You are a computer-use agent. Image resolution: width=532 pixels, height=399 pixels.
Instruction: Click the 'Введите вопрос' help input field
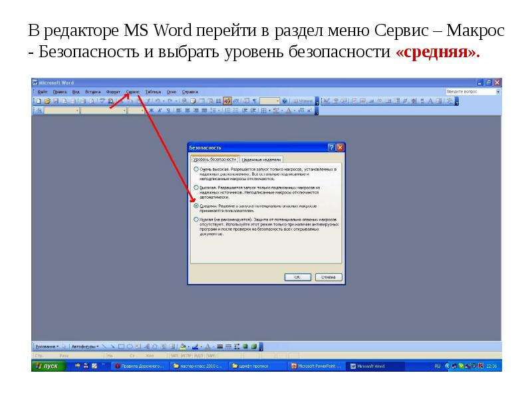click(471, 92)
